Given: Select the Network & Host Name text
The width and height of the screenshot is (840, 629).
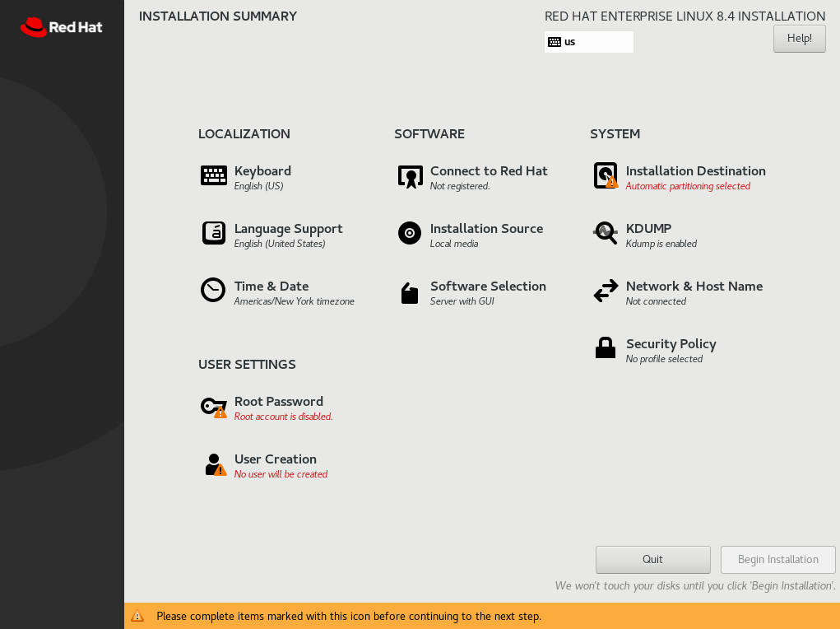Looking at the screenshot, I should (694, 287).
